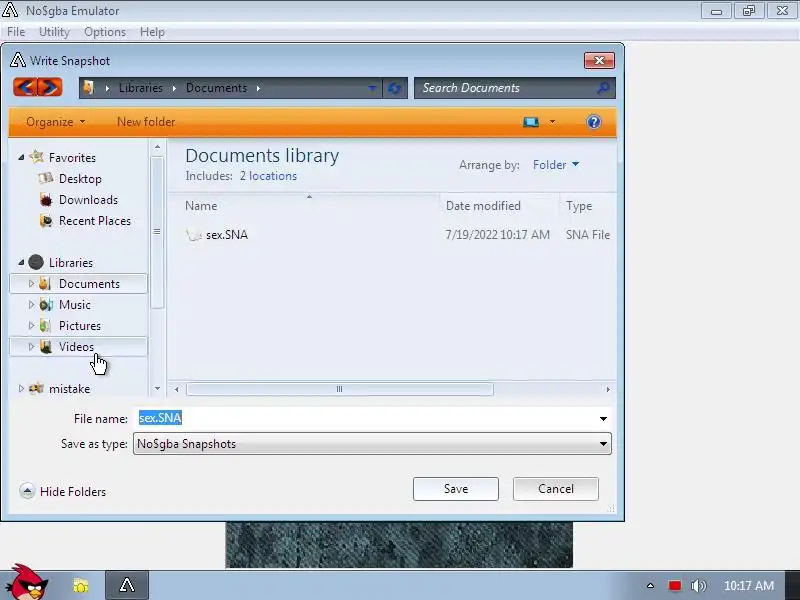Open the yellow taskbar folder icon
Image resolution: width=800 pixels, height=600 pixels.
[81, 586]
